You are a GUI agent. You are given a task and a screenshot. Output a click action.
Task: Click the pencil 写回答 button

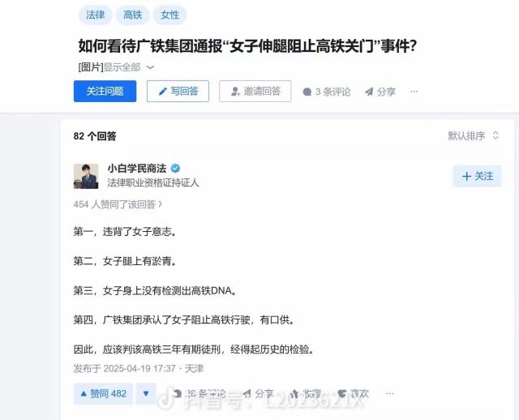(178, 91)
